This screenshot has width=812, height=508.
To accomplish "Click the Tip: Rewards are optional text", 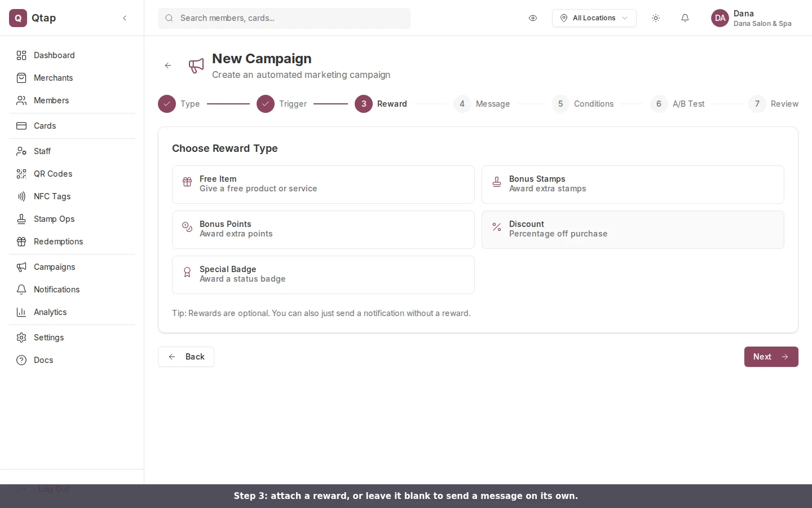I will (321, 313).
